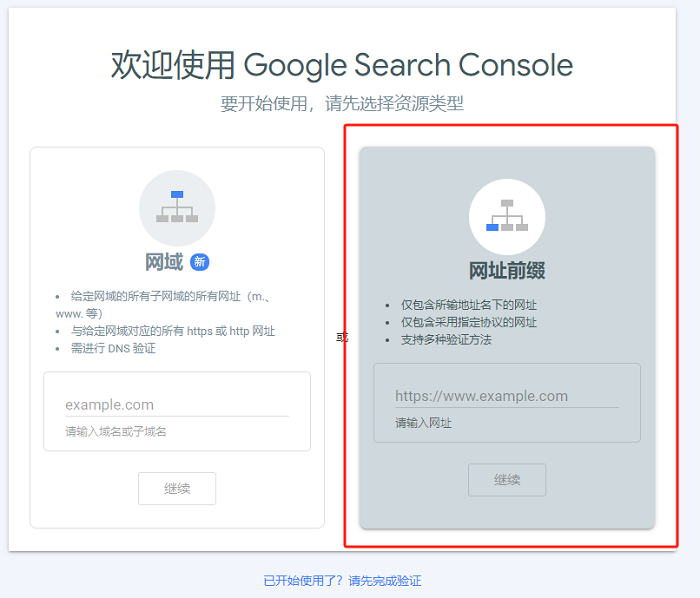Click the 与给定网域对应的所有 https 或 http 网址 text
This screenshot has height=598, width=700.
(173, 331)
